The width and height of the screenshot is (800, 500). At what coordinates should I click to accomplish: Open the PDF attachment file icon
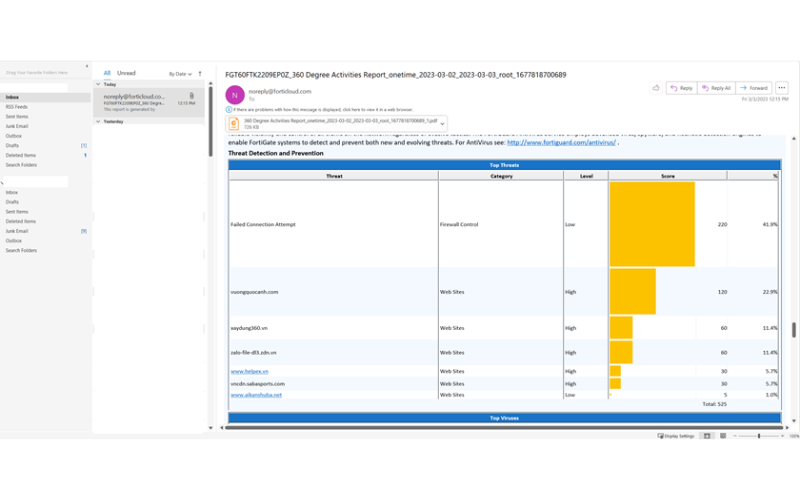[x=234, y=123]
